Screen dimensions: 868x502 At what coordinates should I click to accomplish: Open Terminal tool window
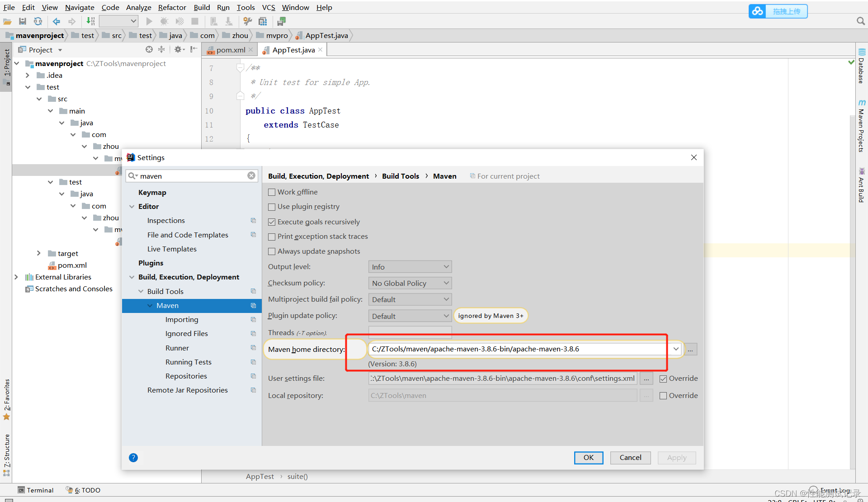[x=35, y=490]
